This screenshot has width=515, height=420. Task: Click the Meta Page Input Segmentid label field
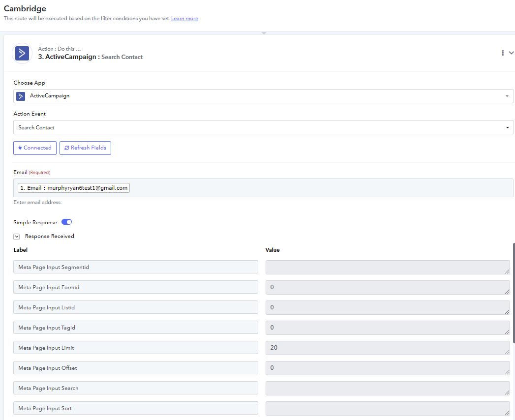pos(136,267)
